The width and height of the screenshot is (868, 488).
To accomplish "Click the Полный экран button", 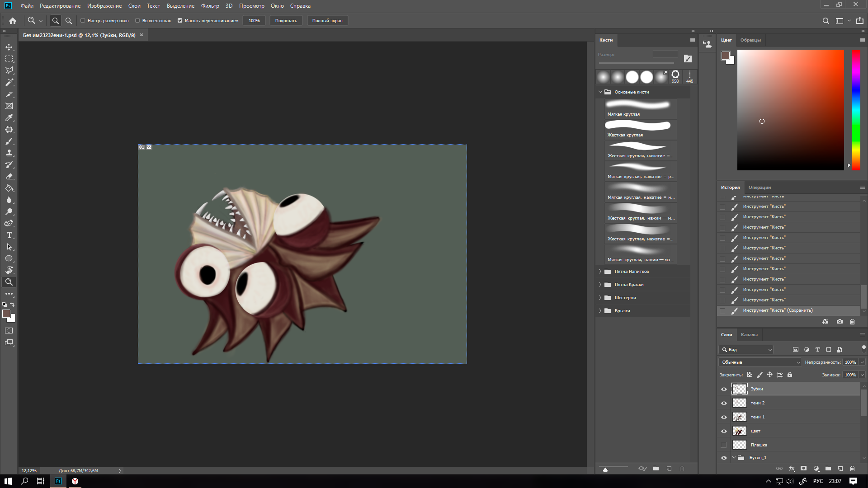I will point(327,20).
